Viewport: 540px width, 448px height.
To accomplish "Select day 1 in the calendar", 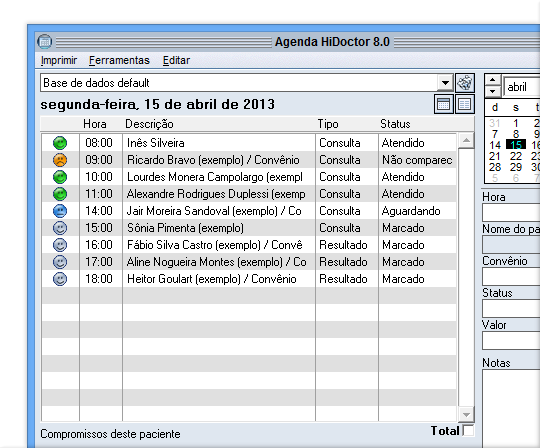I will 516,123.
